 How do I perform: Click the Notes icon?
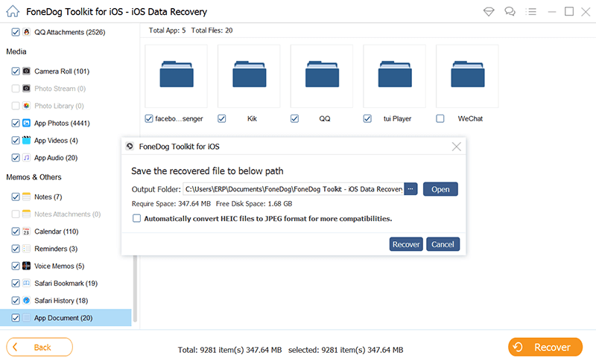(26, 197)
